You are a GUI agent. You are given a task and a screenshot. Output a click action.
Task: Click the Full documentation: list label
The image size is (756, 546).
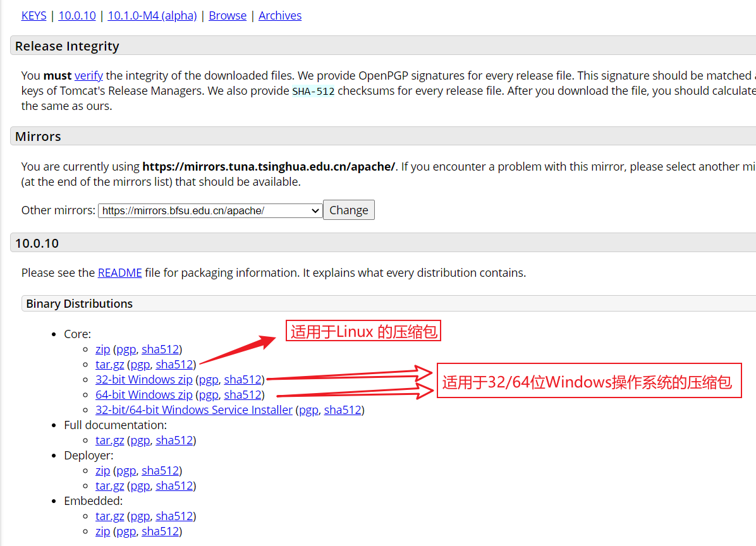tap(115, 425)
